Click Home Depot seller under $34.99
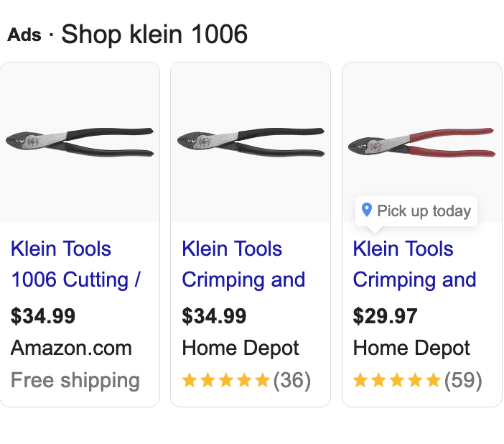504x444 pixels. tap(241, 348)
